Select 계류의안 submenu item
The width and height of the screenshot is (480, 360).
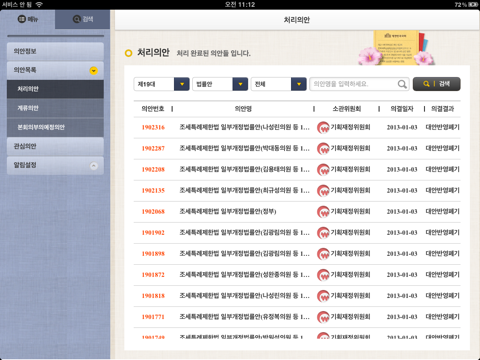pos(55,108)
